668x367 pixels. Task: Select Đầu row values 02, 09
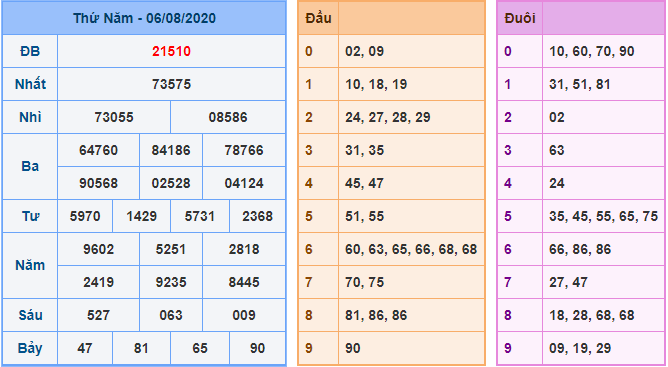[x=364, y=51]
